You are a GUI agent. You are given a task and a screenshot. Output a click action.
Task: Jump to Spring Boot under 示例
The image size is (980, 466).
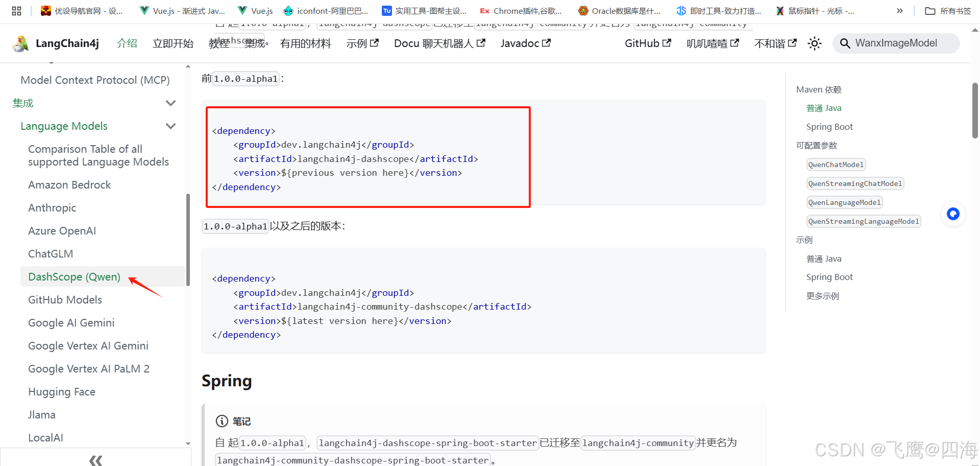pyautogui.click(x=829, y=277)
